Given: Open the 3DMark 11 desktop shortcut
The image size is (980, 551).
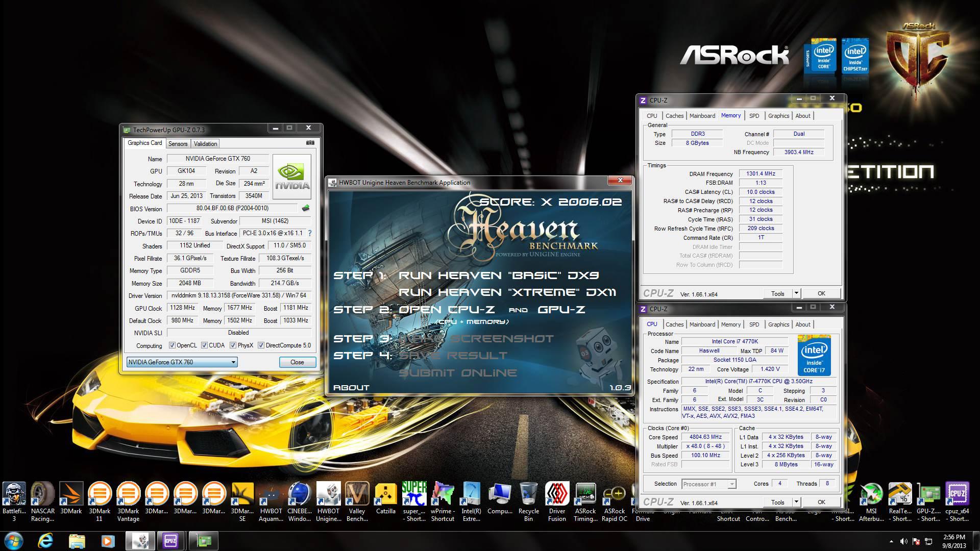Looking at the screenshot, I should point(100,502).
